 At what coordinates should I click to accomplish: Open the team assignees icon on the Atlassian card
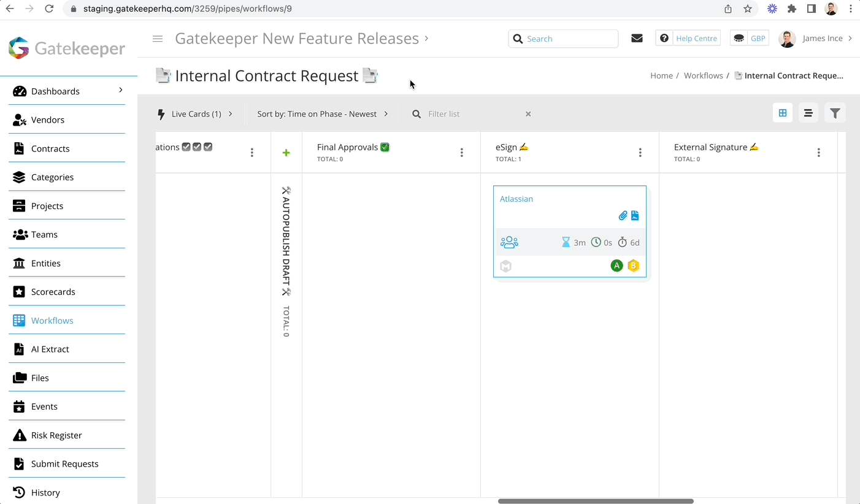(x=509, y=242)
